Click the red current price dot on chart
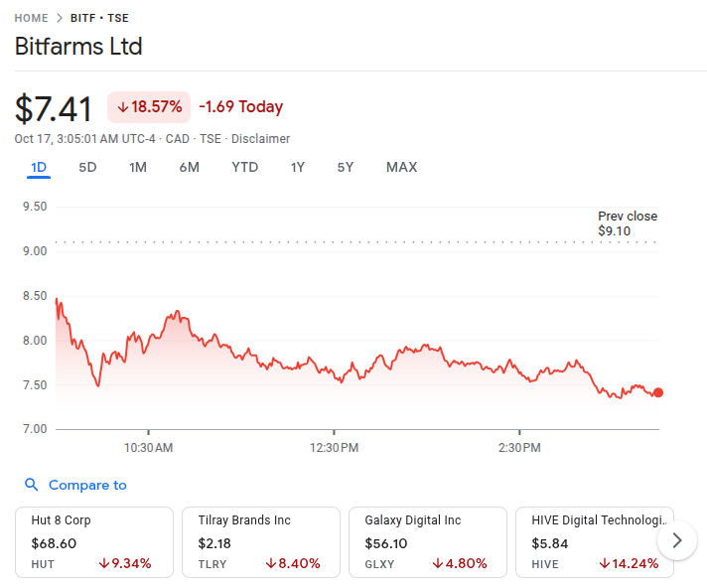 tap(658, 393)
